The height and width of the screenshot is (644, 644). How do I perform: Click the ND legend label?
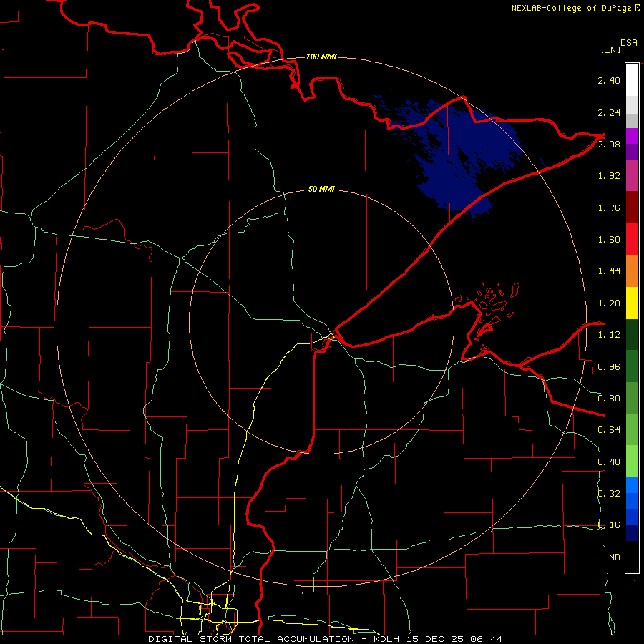[x=615, y=557]
